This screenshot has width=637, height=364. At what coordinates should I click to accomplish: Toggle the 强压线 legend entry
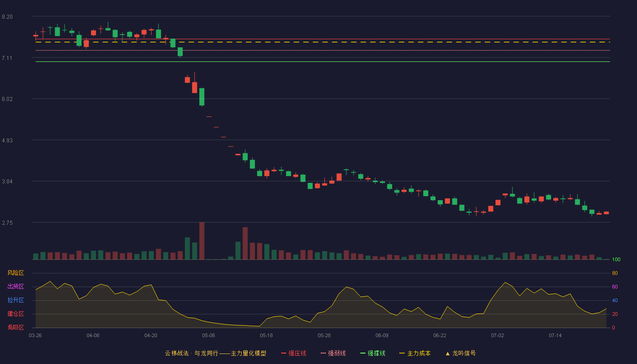tap(293, 353)
